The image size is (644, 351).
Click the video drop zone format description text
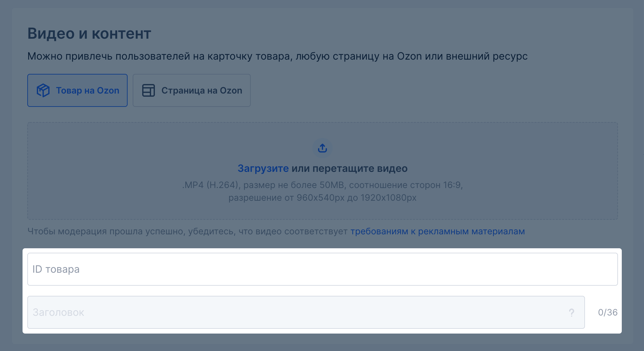[x=322, y=191]
